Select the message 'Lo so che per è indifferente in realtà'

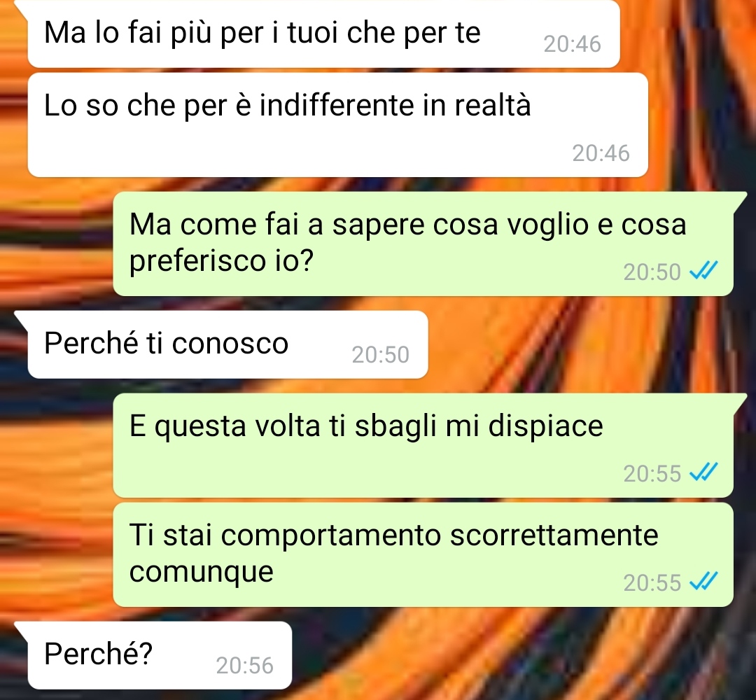click(x=337, y=125)
